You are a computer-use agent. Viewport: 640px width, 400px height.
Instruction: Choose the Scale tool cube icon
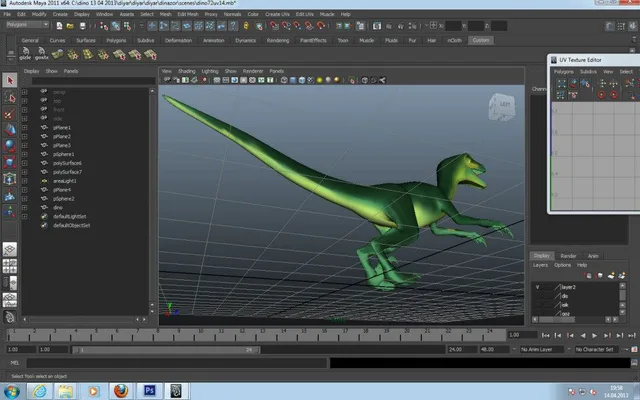click(10, 162)
